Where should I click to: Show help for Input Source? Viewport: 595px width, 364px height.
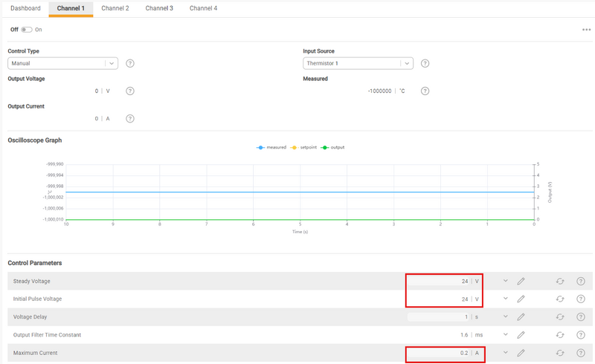pyautogui.click(x=425, y=63)
